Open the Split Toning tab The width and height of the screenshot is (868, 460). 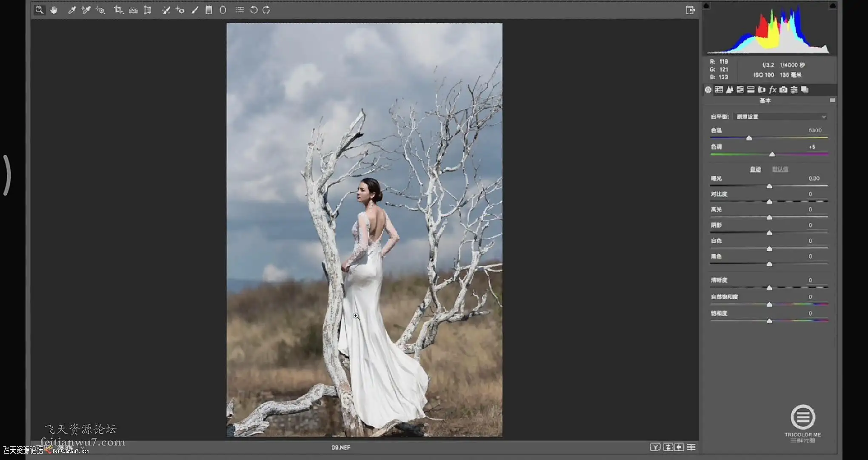[751, 90]
